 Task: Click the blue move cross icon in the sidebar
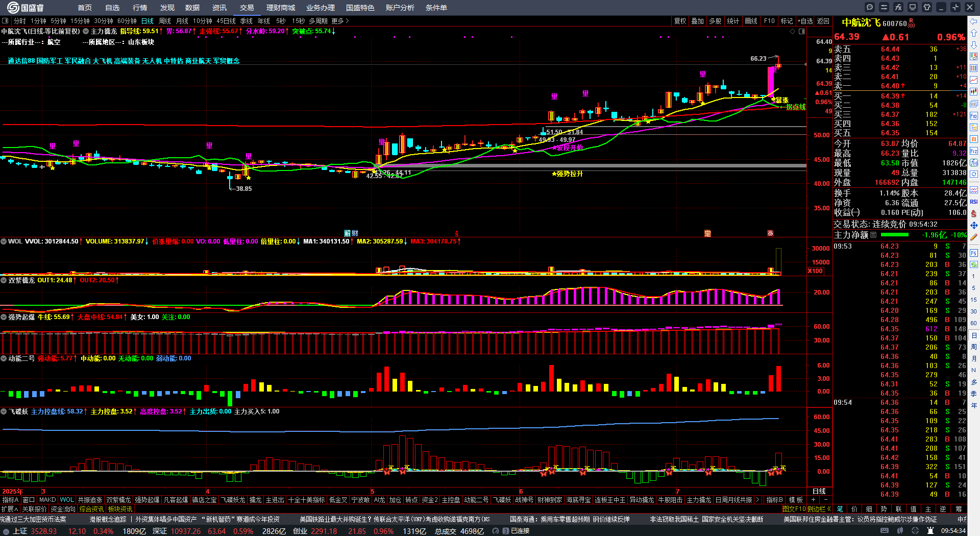click(x=974, y=225)
